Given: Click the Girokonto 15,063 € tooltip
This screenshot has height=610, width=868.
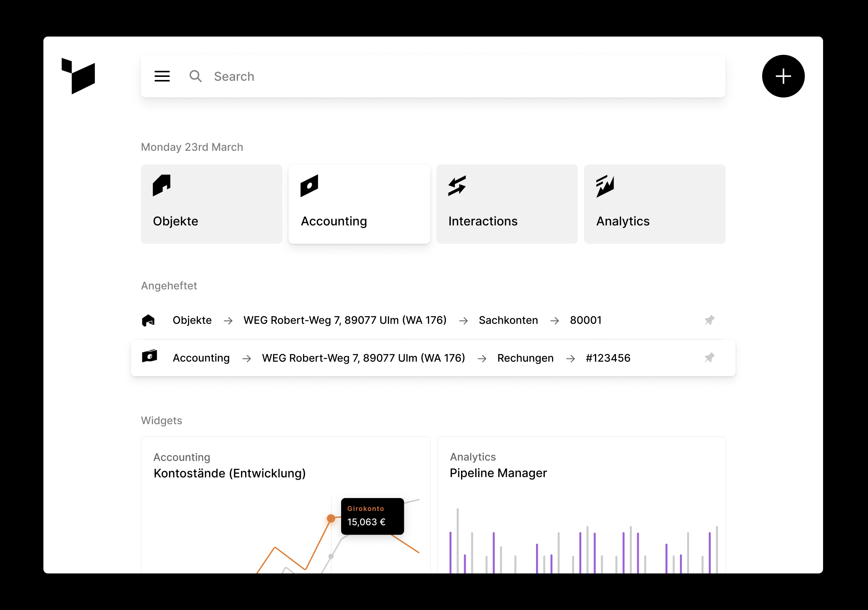Looking at the screenshot, I should coord(372,516).
